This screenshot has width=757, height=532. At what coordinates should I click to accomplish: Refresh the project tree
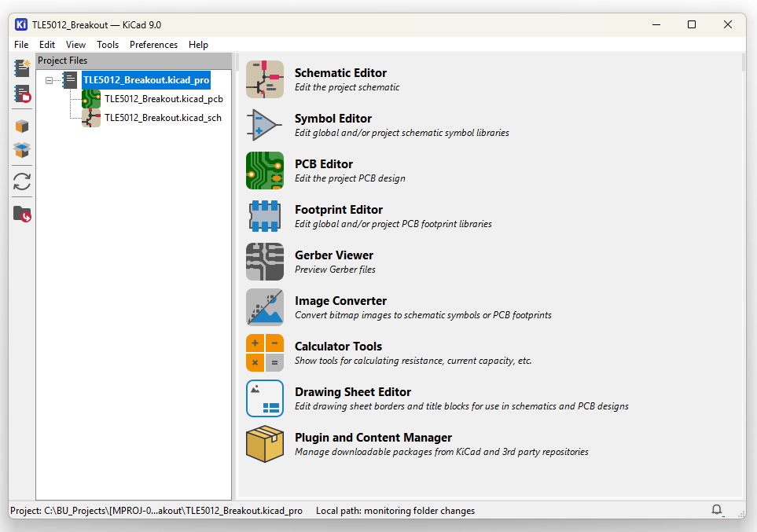pos(22,182)
